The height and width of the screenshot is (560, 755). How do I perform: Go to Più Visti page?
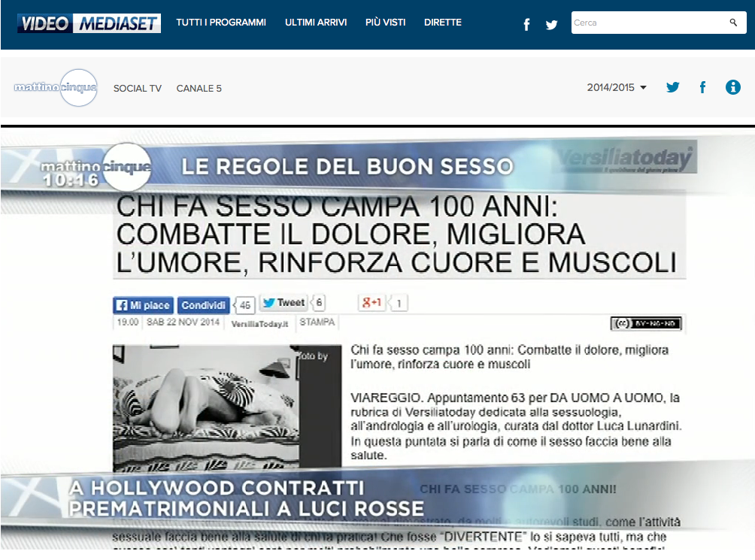tap(385, 23)
